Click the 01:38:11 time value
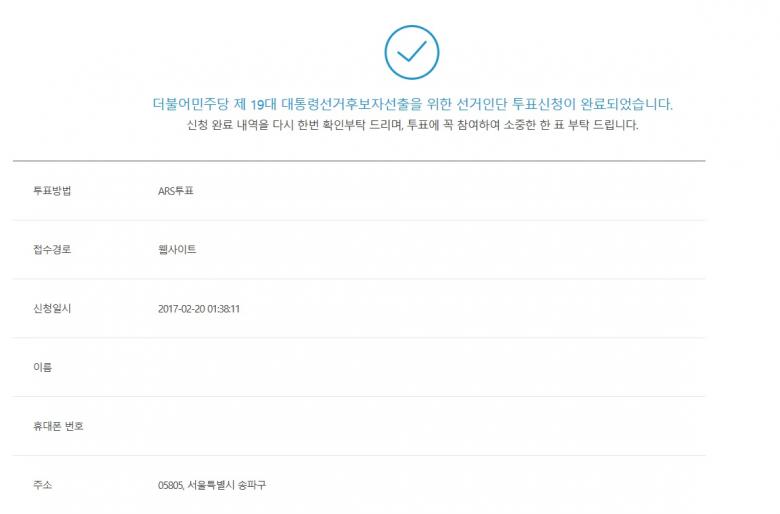The width and height of the screenshot is (780, 514). click(223, 309)
